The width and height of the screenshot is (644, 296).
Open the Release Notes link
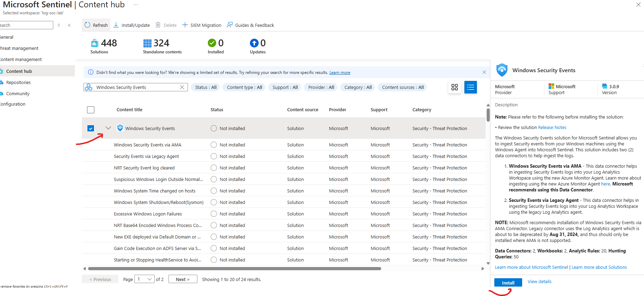coord(552,128)
